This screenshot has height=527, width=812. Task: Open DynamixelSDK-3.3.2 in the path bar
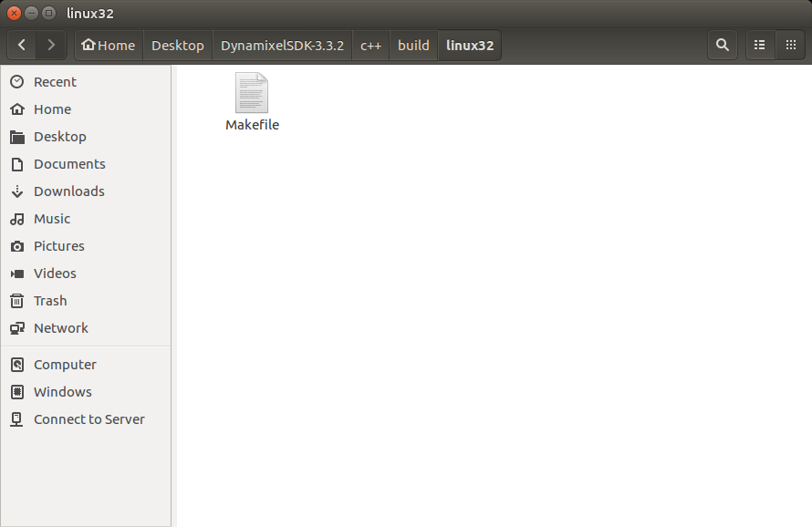[x=282, y=45]
